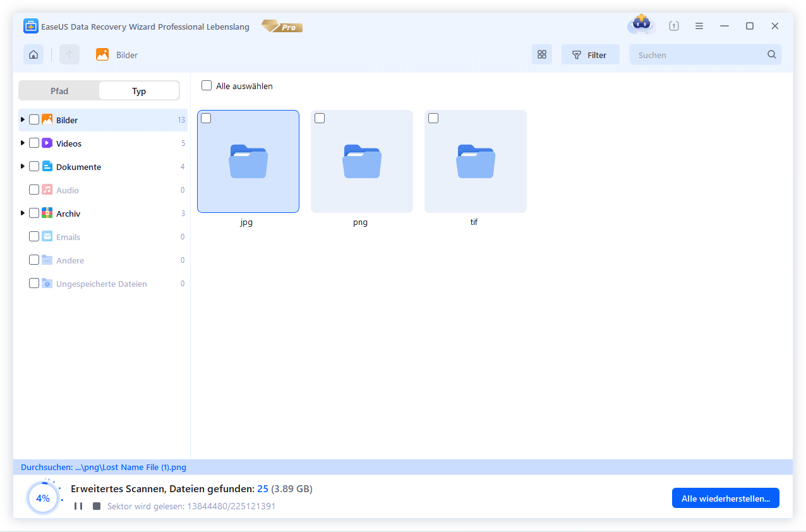Screen dimensions: 806x532
Task: Click the tif folder name label
Action: [x=474, y=222]
